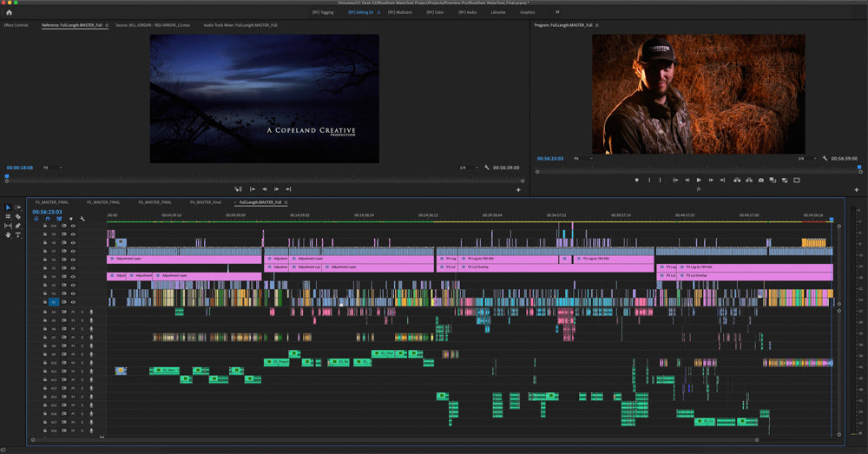The width and height of the screenshot is (868, 454).
Task: Switch to the (RY) Color workspace
Action: point(436,12)
